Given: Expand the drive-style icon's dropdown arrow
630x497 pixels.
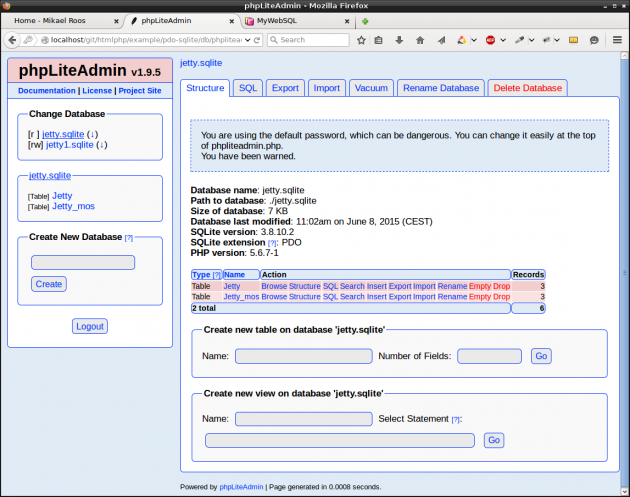Looking at the screenshot, I should pyautogui.click(x=474, y=40).
